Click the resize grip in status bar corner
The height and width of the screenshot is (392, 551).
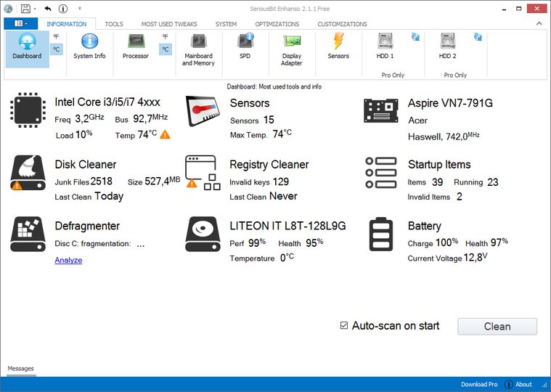[x=545, y=385]
